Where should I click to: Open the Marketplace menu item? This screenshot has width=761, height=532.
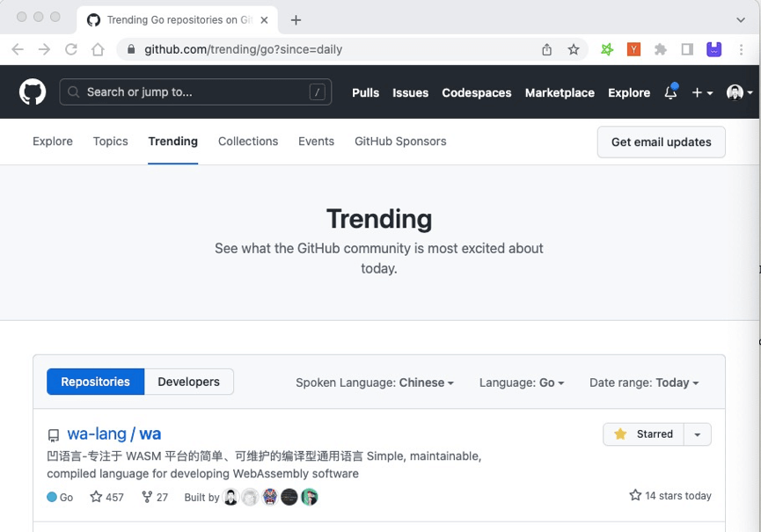coord(560,92)
